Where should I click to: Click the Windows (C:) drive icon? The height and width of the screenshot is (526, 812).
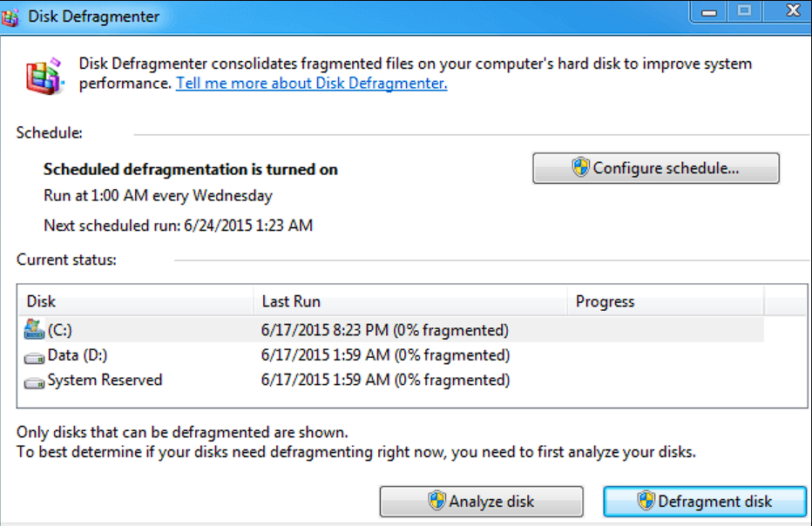point(35,330)
